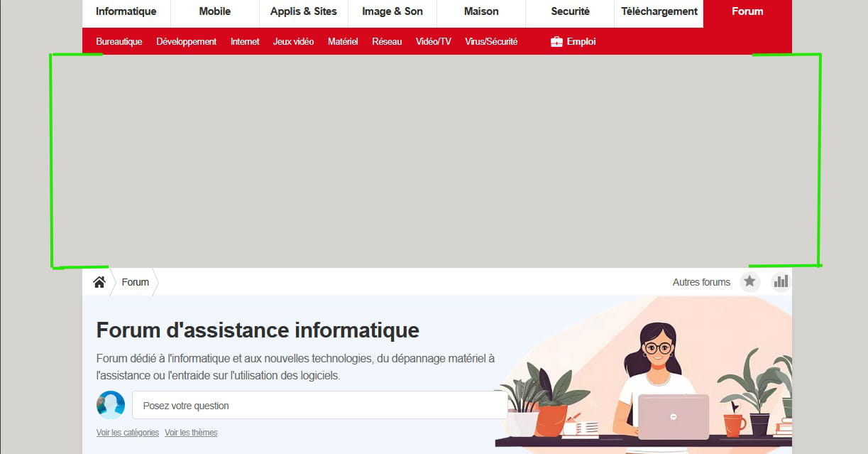
Task: Open favorites via the star icon
Action: click(x=749, y=282)
